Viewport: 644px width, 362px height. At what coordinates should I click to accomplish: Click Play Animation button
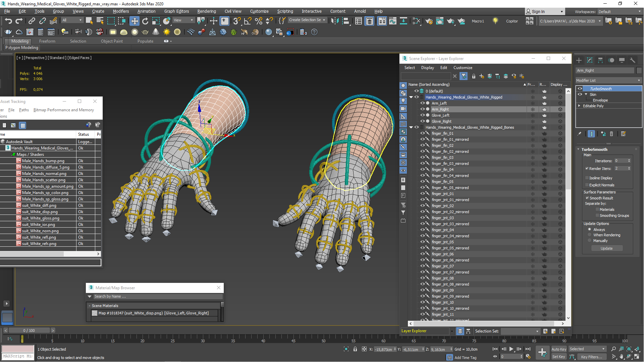click(x=511, y=349)
